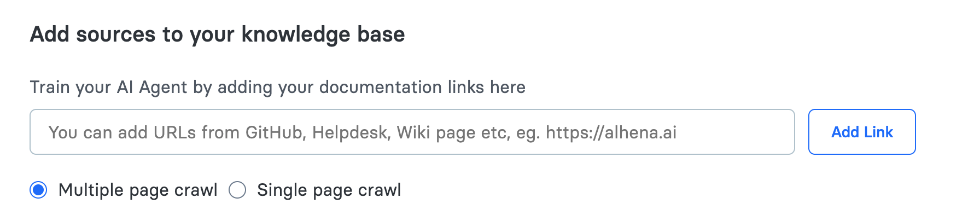Click the "Single page crawl" label text
980x221 pixels.
click(x=329, y=190)
